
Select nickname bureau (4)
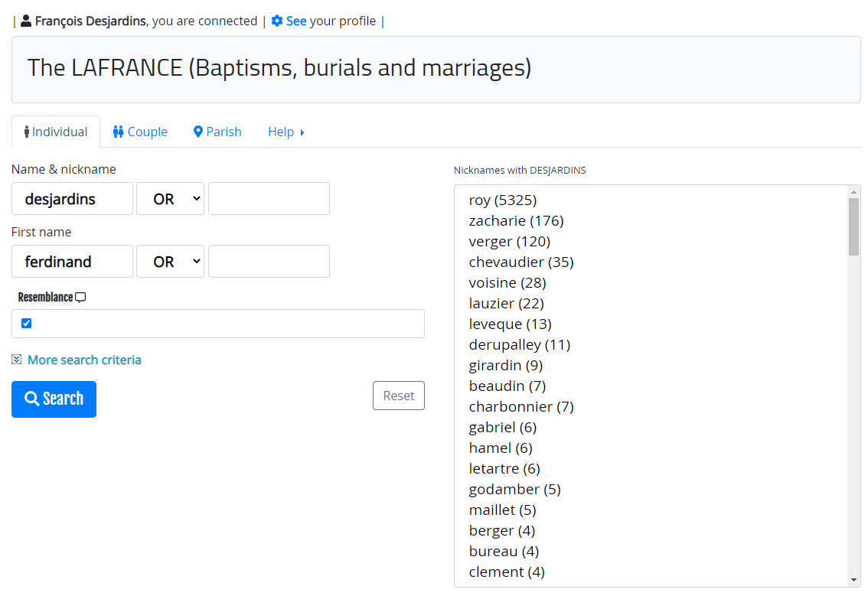point(504,551)
